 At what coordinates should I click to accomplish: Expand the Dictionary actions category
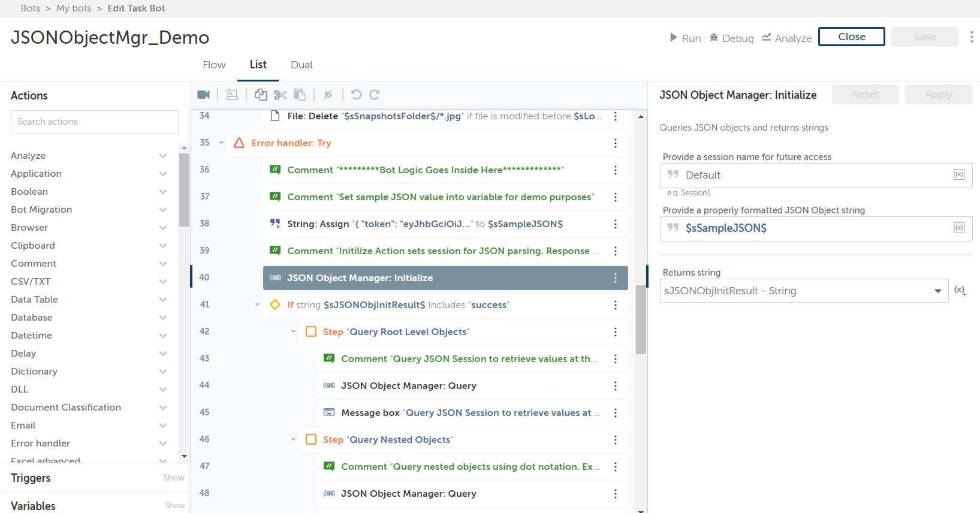pyautogui.click(x=162, y=372)
